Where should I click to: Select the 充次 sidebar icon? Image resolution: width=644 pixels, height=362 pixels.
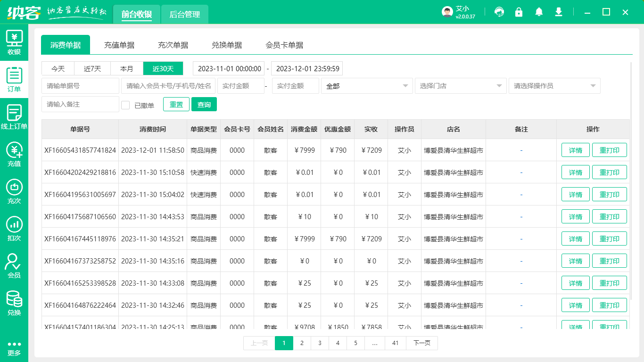click(14, 189)
